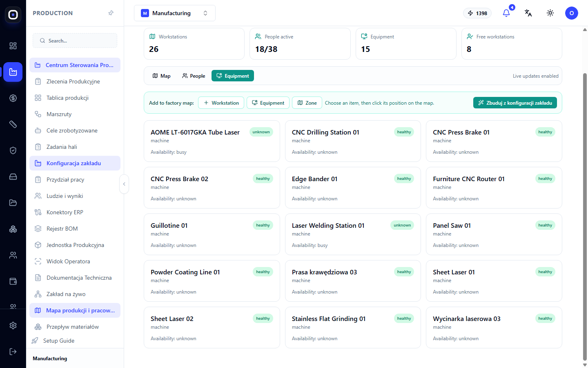Select the Panel Saw 01 equipment card
This screenshot has height=368, width=588.
[x=494, y=234]
